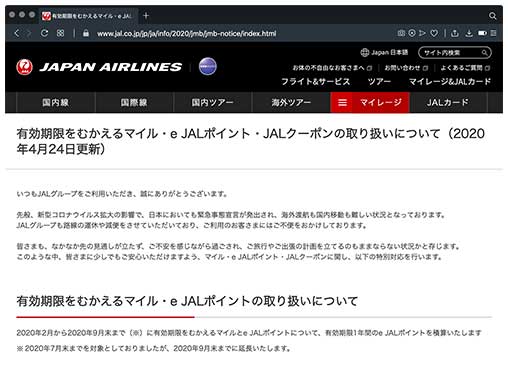
Task: Click the search tabs magnifier icon
Action: click(493, 16)
